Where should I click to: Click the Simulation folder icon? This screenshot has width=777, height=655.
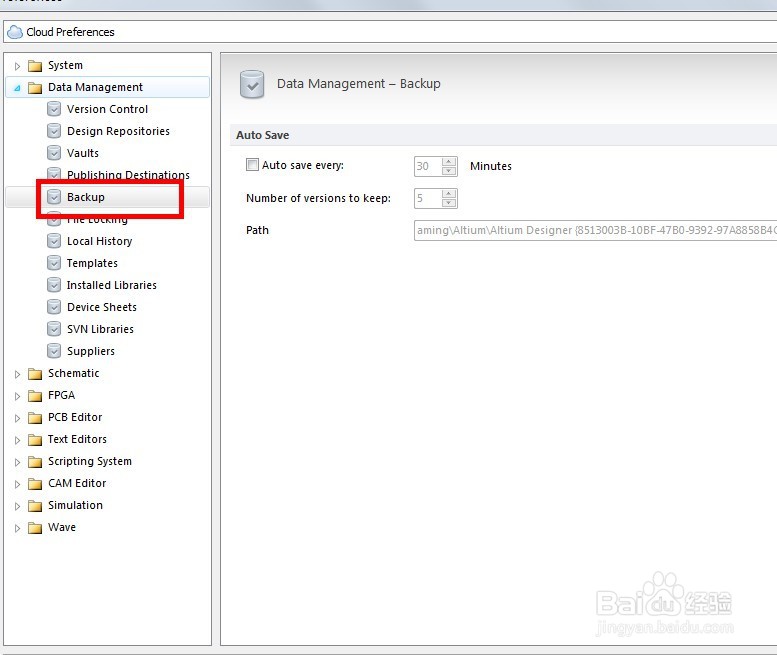pos(35,505)
